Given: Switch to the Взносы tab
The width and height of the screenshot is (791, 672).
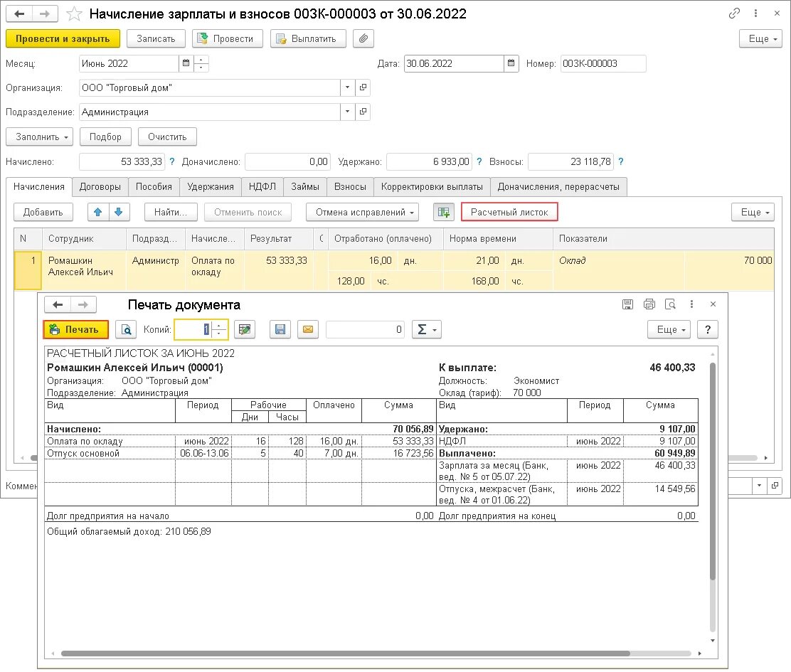Looking at the screenshot, I should click(x=350, y=186).
